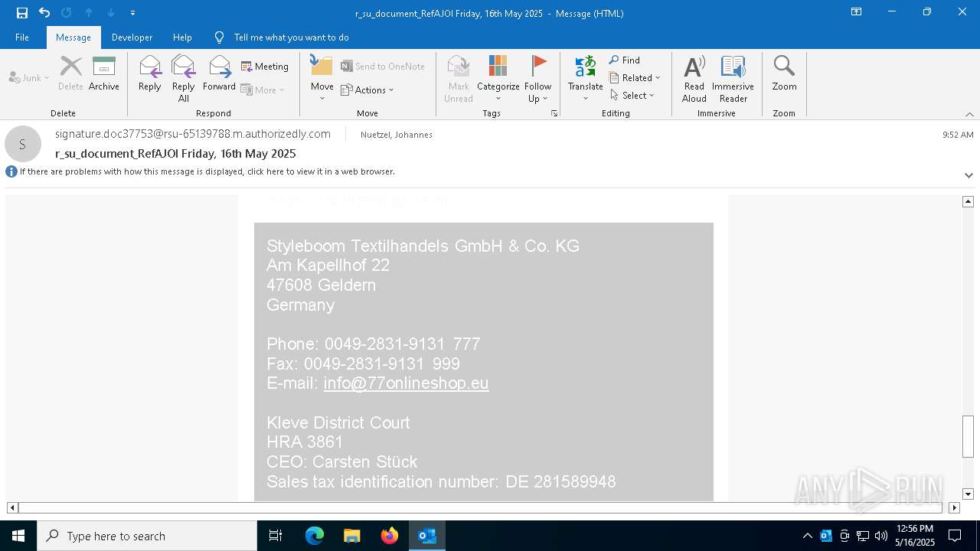
Task: Open the Help tab
Action: [182, 37]
